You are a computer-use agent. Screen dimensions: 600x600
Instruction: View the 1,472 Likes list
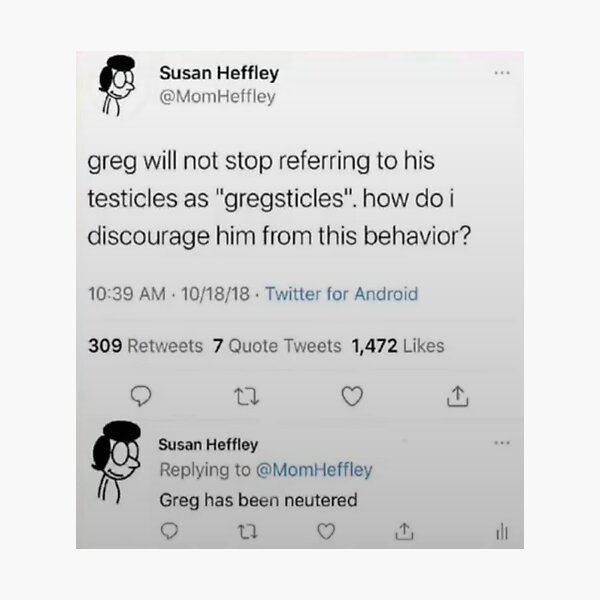coord(398,346)
